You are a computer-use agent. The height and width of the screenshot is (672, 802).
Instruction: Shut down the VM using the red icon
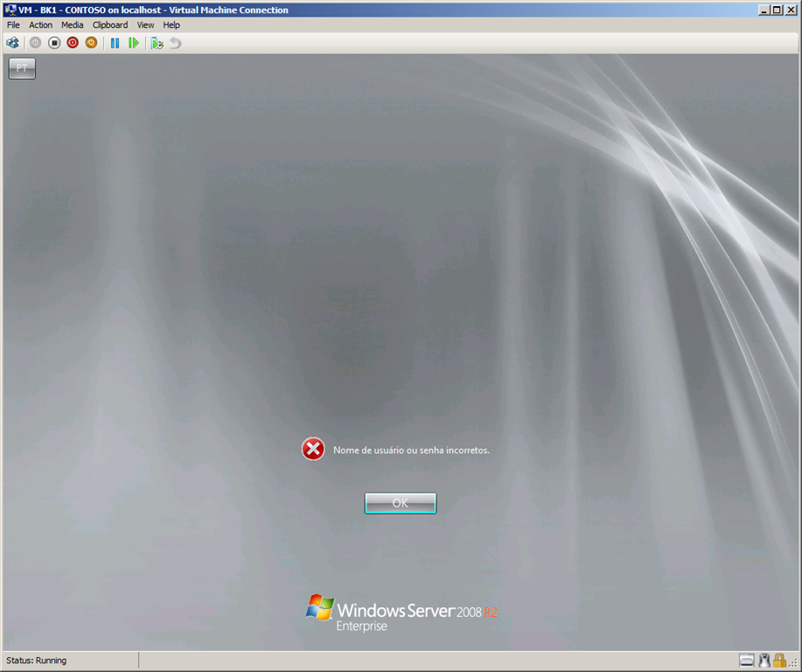73,43
